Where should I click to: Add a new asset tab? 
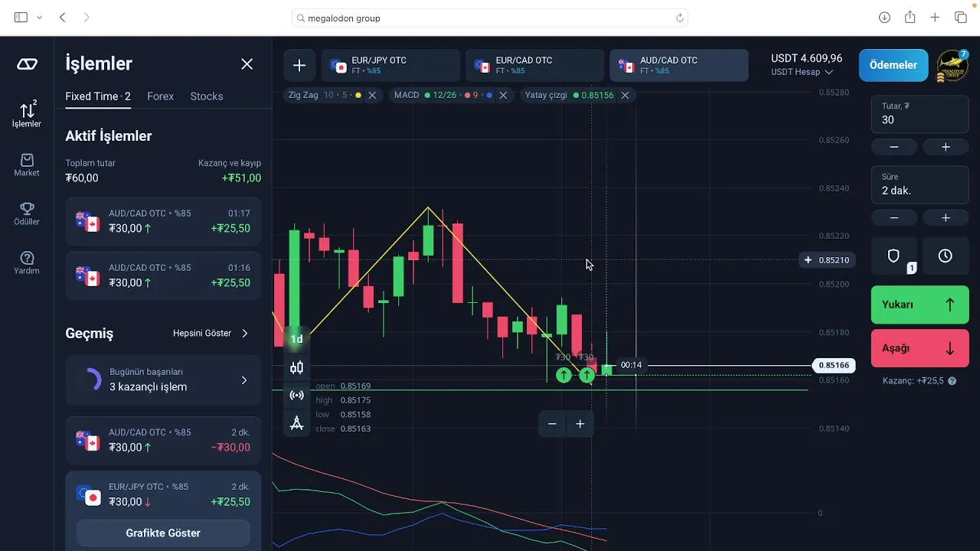pos(299,66)
